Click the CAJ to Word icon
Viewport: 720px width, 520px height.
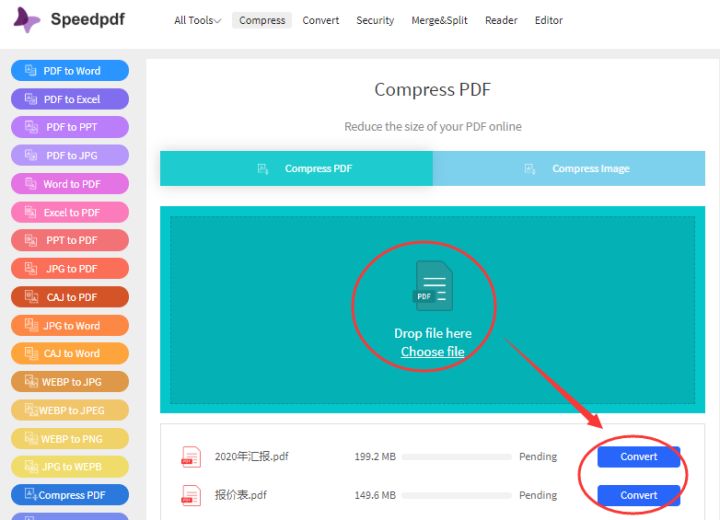(31, 353)
